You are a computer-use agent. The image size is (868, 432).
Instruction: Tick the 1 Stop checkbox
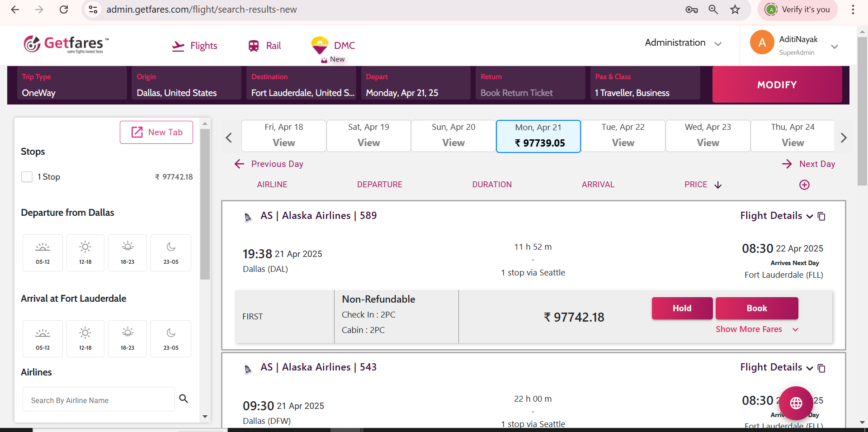pyautogui.click(x=27, y=177)
